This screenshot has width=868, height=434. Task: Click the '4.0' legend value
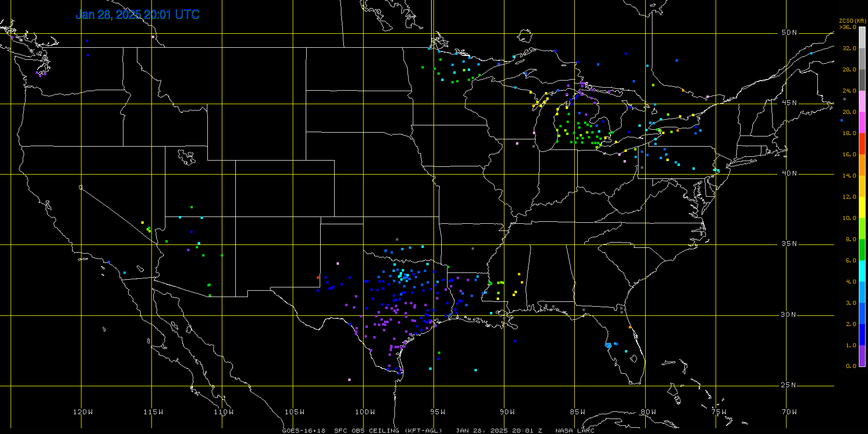[x=851, y=282]
